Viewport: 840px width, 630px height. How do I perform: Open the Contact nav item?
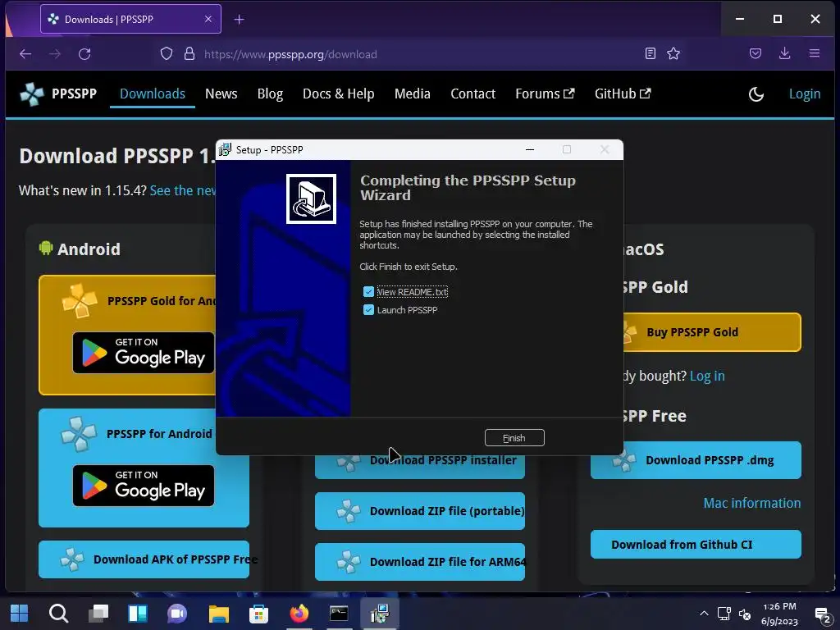tap(473, 94)
